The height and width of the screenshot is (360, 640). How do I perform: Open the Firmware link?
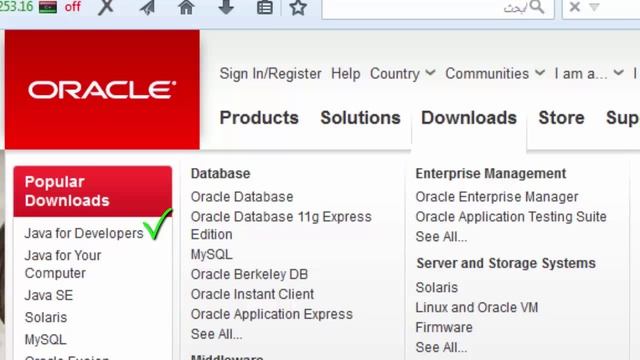(x=444, y=327)
